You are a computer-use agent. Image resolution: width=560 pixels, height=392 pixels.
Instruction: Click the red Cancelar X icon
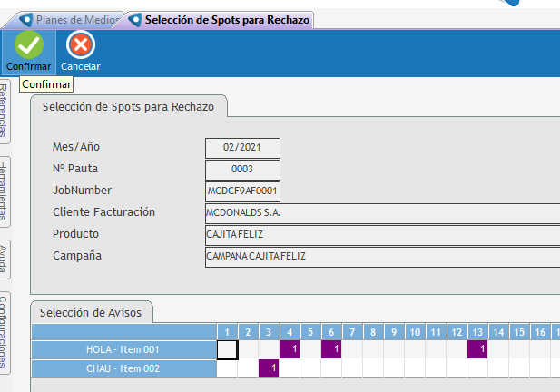click(x=80, y=45)
